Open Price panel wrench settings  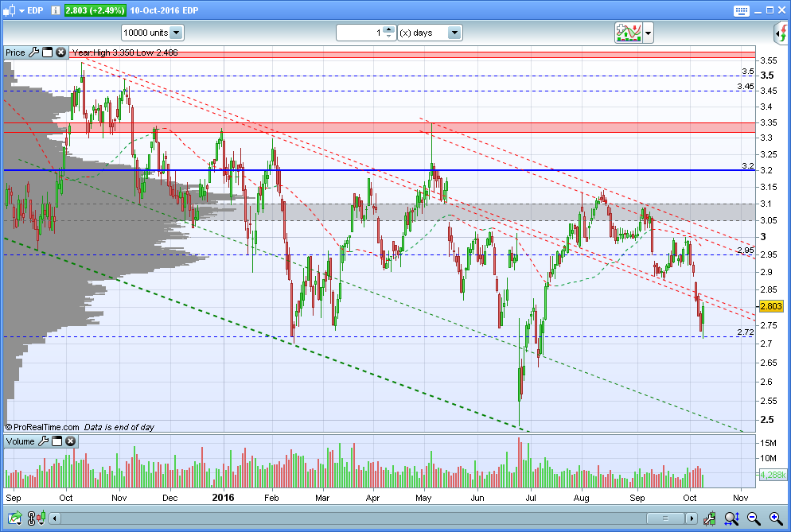pos(33,52)
